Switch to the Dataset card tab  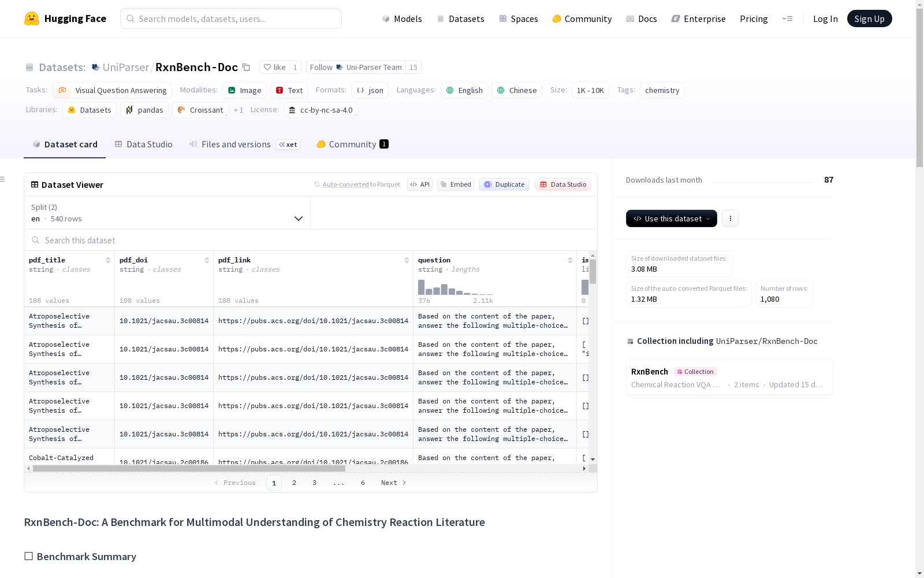(65, 144)
